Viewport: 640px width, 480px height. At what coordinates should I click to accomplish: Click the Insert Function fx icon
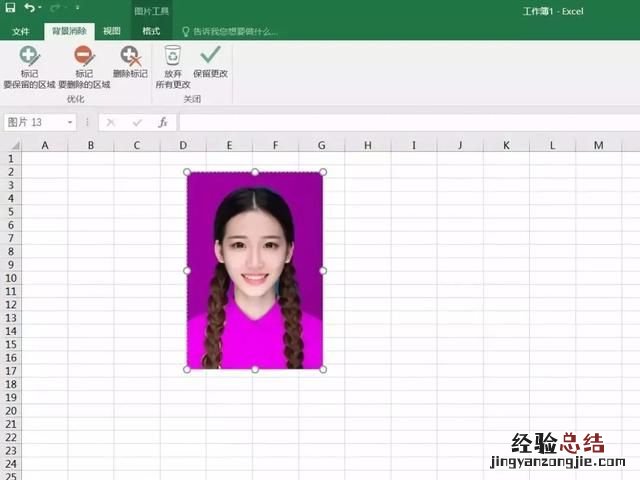pos(163,122)
